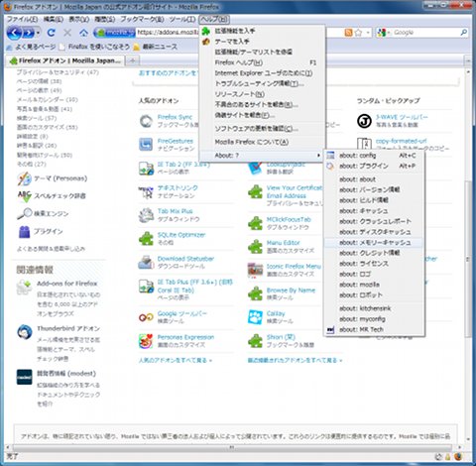Click the J-WAVE ツールバー icon
The image size is (476, 466).
point(364,121)
